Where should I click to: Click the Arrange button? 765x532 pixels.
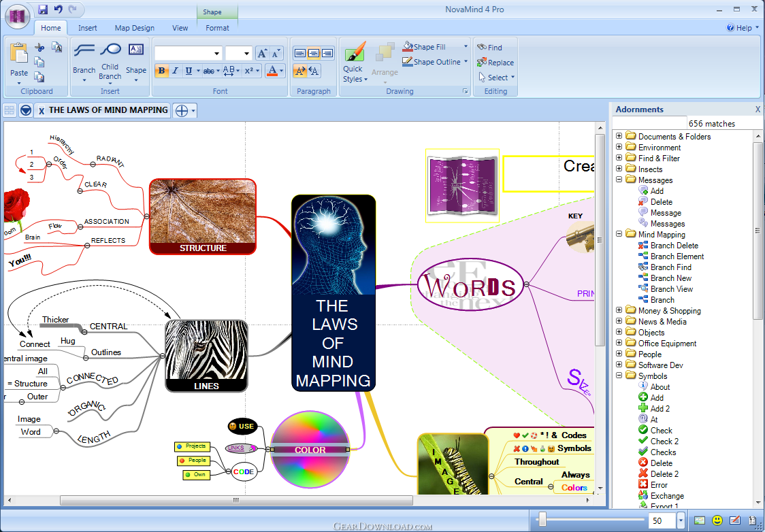pos(385,61)
